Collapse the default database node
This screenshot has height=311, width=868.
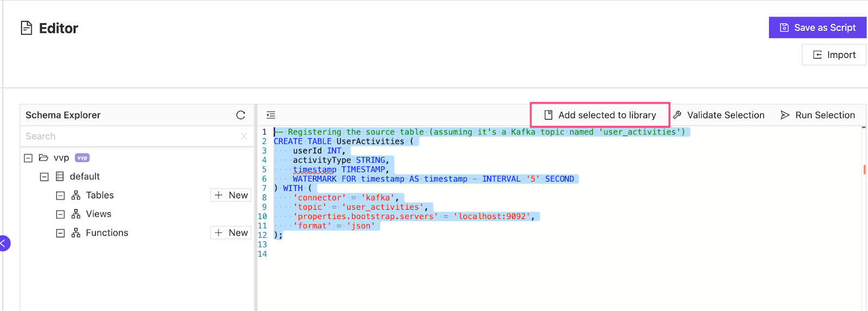[x=44, y=177]
